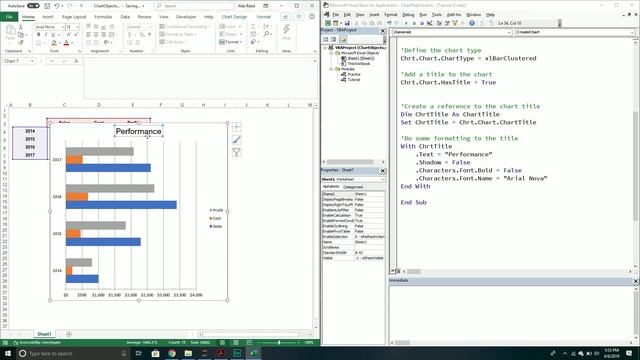Click the Comments icon in Excel
Viewport: 640px width, 360px height.
pos(299,17)
